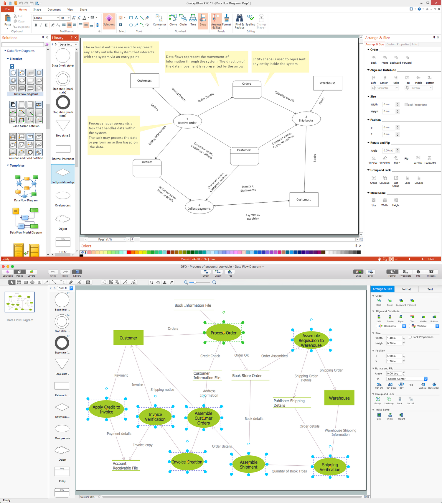The width and height of the screenshot is (442, 504).
Task: Collapse the Libraries section
Action: pyautogui.click(x=8, y=59)
